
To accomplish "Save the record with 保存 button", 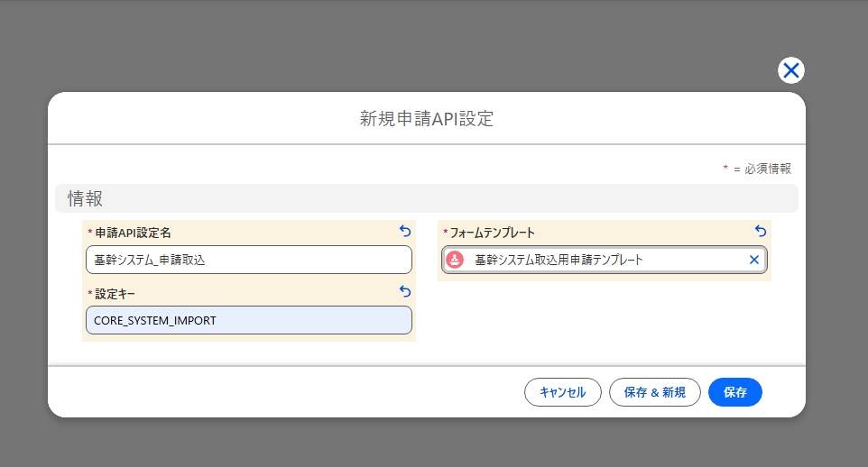I will 735,392.
